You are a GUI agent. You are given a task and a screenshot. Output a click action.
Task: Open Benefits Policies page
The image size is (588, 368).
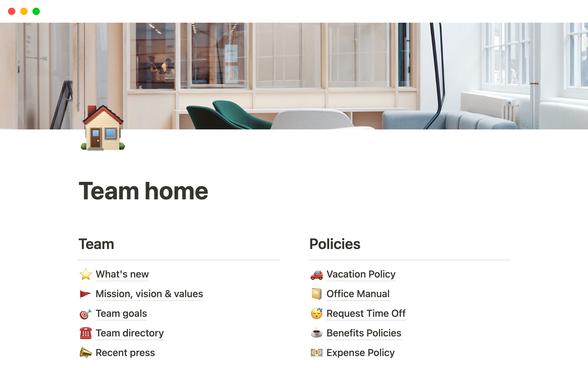click(364, 333)
